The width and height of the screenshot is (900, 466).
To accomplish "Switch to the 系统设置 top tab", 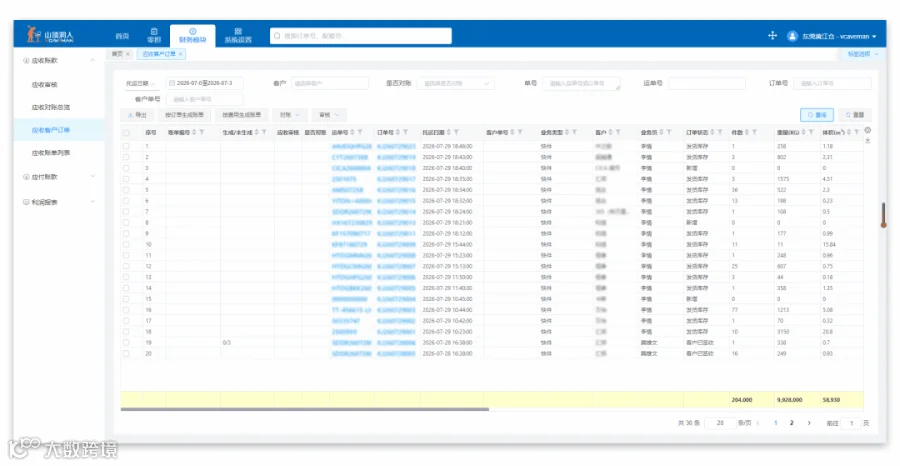I will click(238, 36).
